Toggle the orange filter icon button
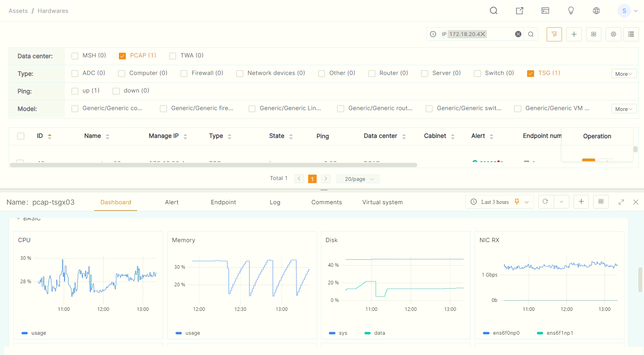 [x=554, y=34]
